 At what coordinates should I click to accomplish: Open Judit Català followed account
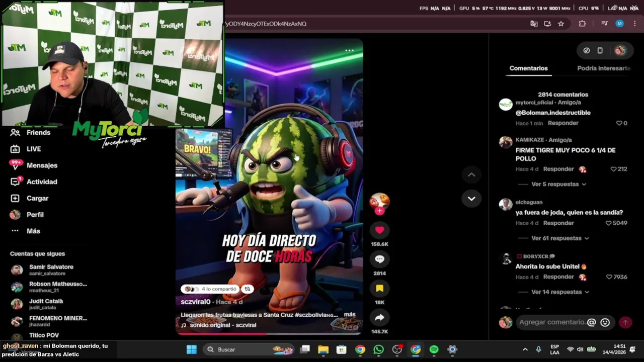click(38, 304)
